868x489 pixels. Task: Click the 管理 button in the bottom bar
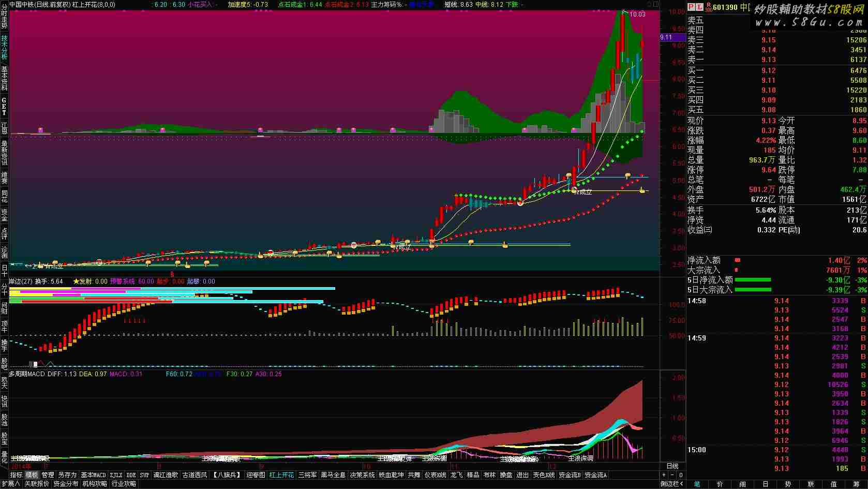48,475
